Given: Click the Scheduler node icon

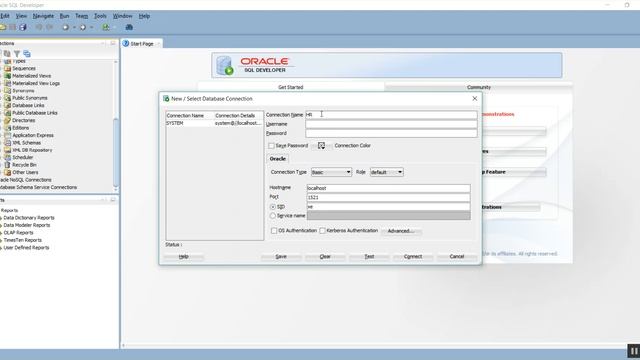Looking at the screenshot, I should [7, 157].
